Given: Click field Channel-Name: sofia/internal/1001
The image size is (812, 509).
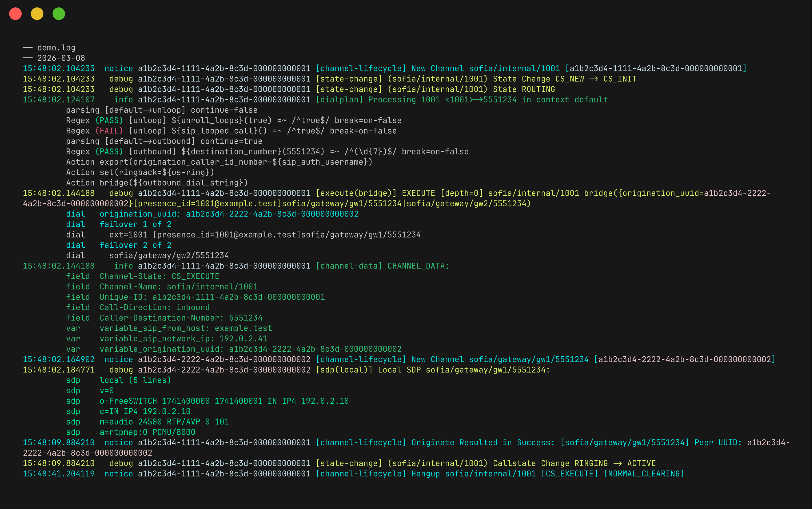Looking at the screenshot, I should pyautogui.click(x=162, y=287).
